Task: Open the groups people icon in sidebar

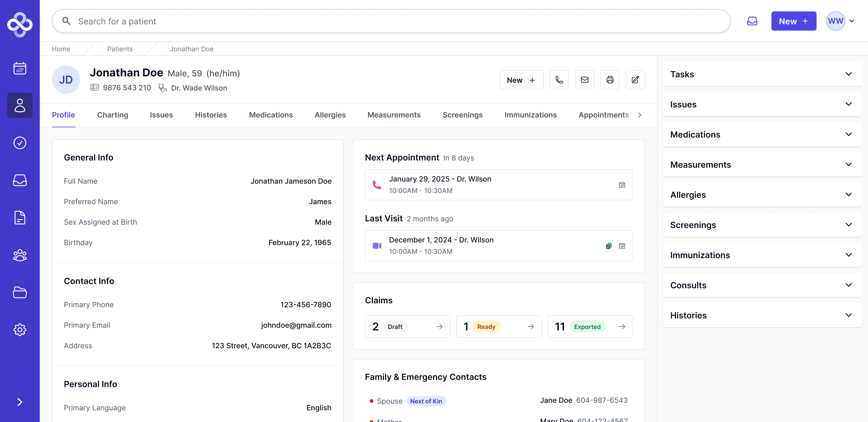Action: tap(20, 255)
